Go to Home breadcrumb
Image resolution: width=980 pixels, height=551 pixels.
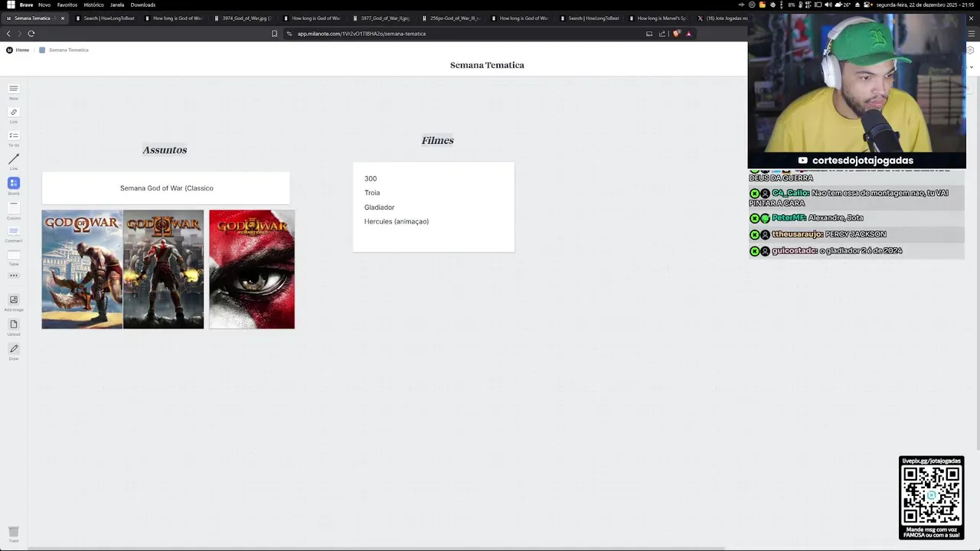18,50
